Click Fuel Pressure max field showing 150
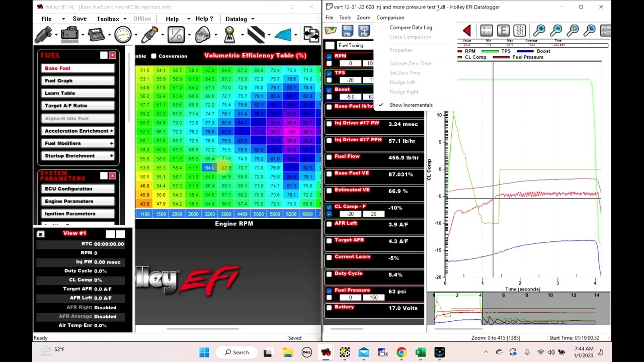 (373, 298)
